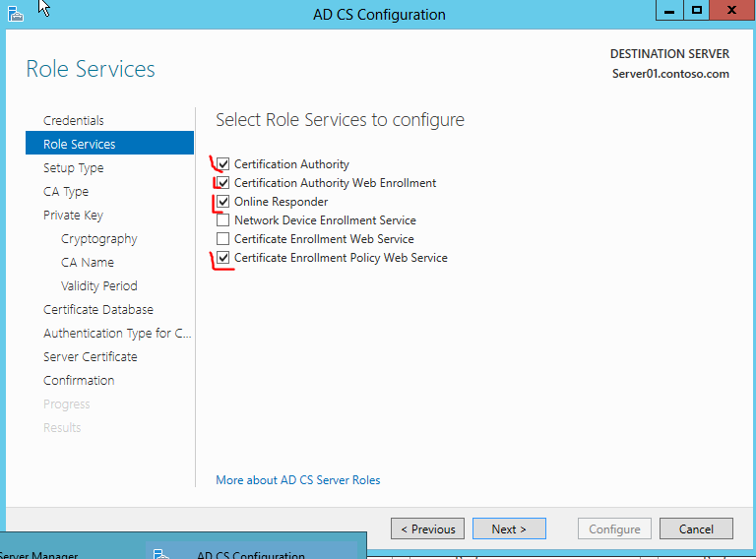Cancel the AD CS configuration wizard

pyautogui.click(x=696, y=529)
